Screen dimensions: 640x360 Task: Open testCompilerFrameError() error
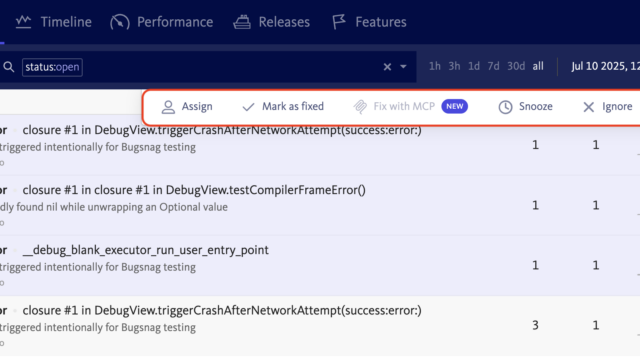(194, 190)
